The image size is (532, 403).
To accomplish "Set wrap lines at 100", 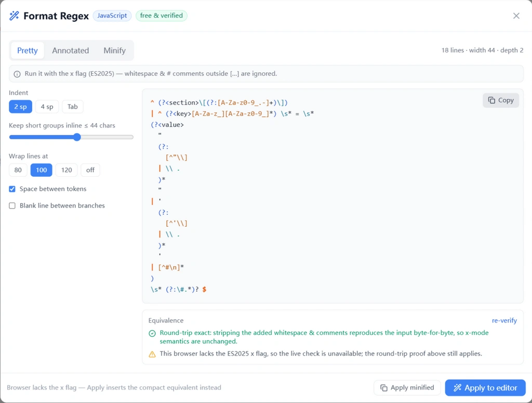I will coord(42,170).
